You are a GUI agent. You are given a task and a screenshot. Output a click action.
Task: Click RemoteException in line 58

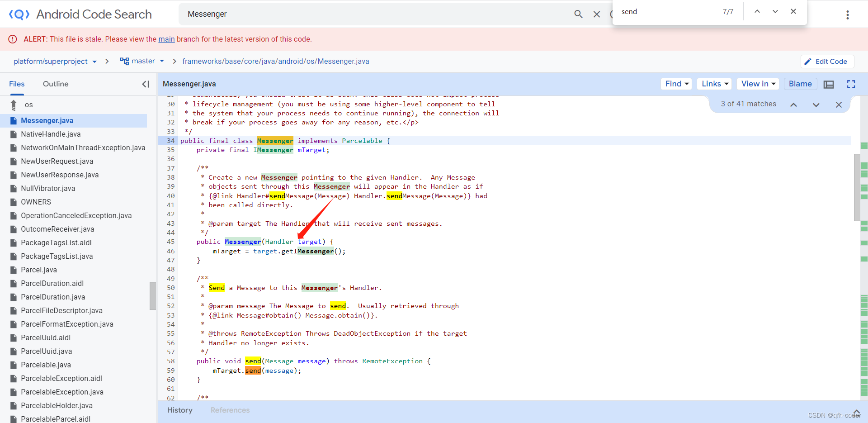[392, 361]
